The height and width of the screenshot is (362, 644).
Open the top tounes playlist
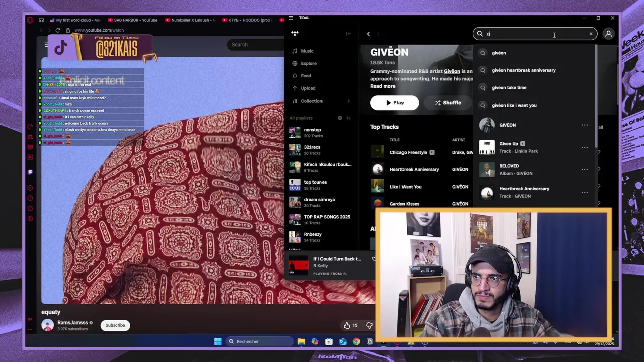(320, 185)
